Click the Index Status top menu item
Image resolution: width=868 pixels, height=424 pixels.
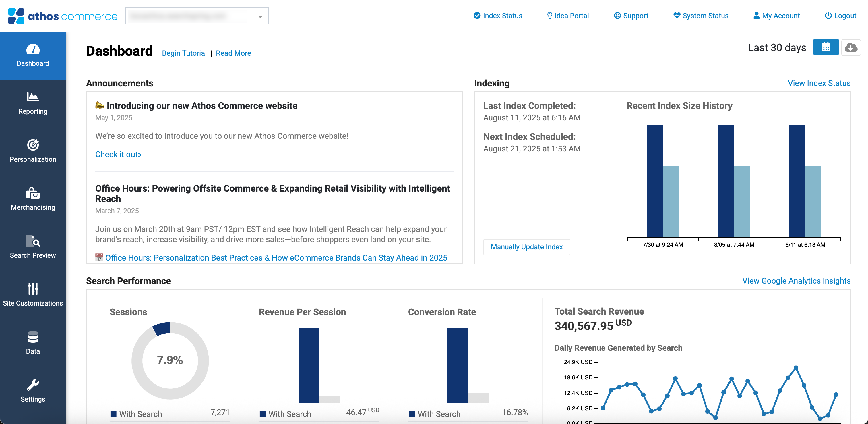click(x=498, y=16)
